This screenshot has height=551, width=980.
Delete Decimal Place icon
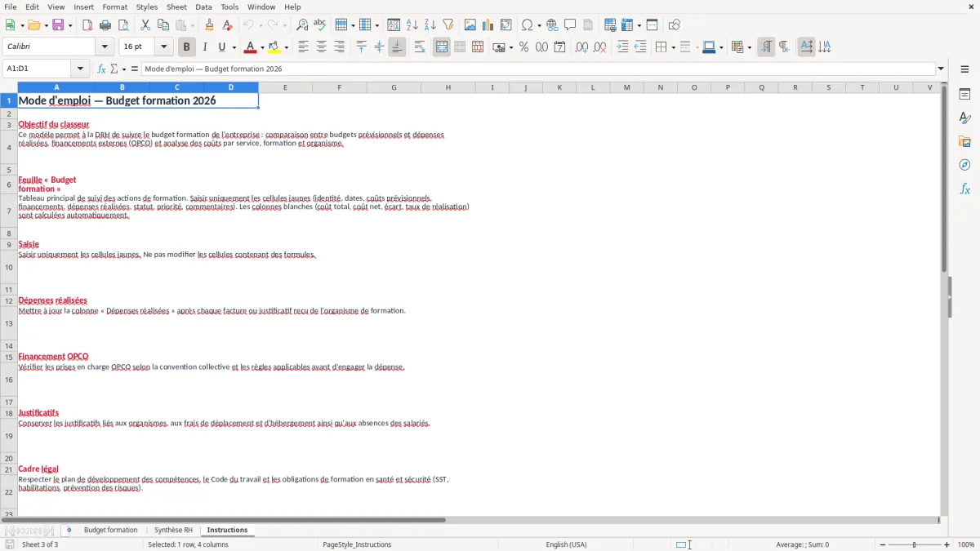[x=599, y=47]
